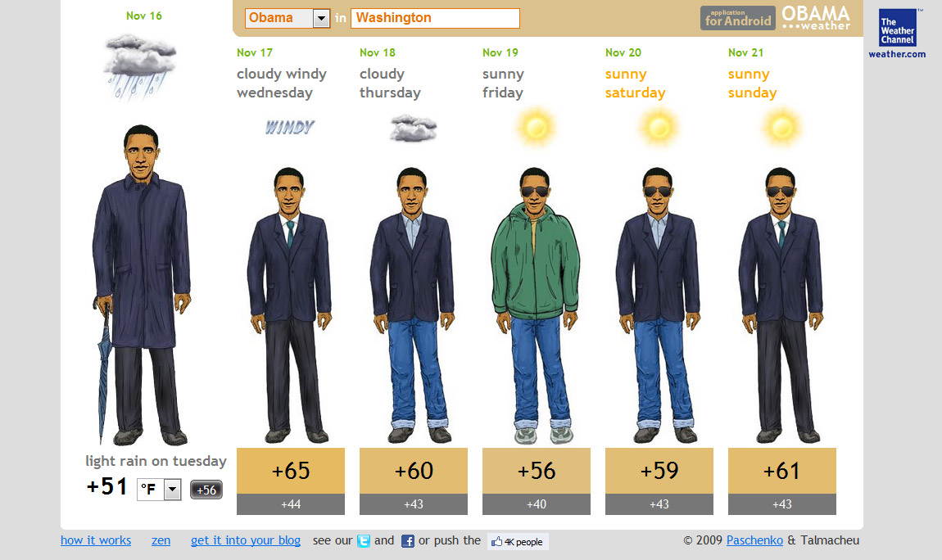The height and width of the screenshot is (560, 942).
Task: Click the Nov 17 date label
Action: [255, 52]
